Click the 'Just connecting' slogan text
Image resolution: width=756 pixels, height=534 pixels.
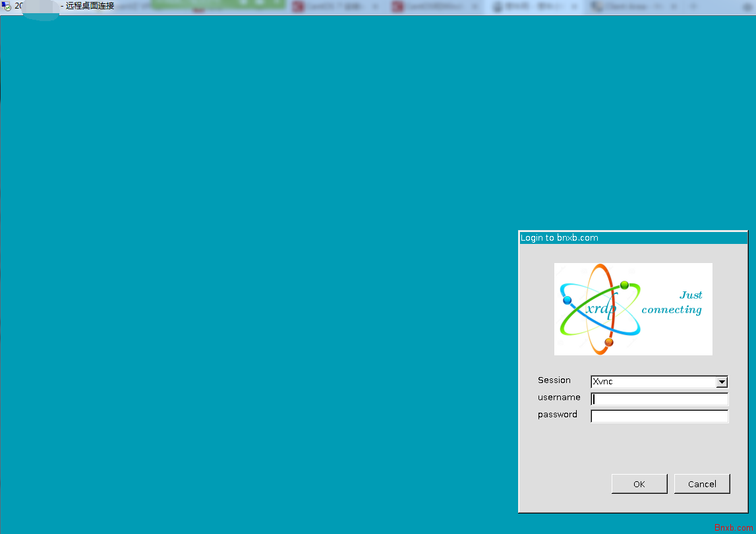pos(672,302)
